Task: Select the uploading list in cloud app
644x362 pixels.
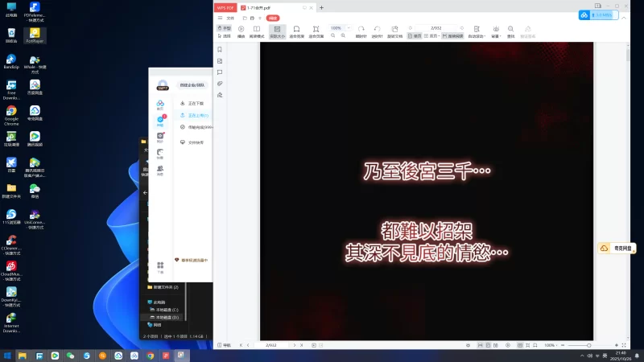Action: pyautogui.click(x=192, y=115)
